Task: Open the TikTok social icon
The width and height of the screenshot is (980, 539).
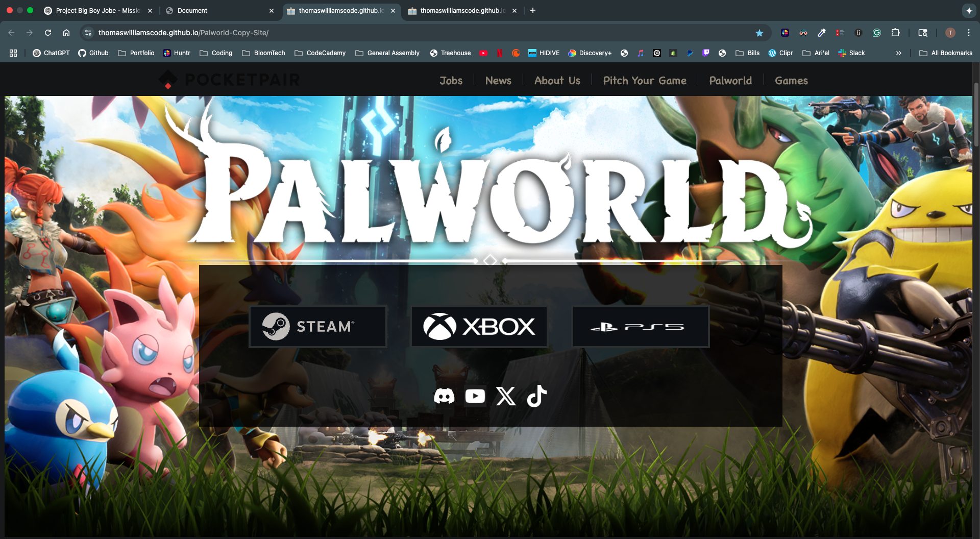Action: [536, 396]
